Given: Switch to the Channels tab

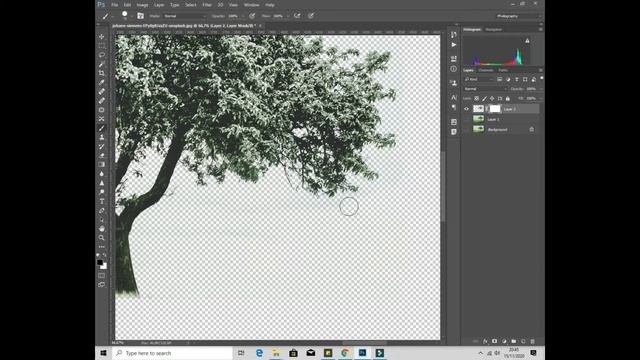Looking at the screenshot, I should pyautogui.click(x=486, y=70).
